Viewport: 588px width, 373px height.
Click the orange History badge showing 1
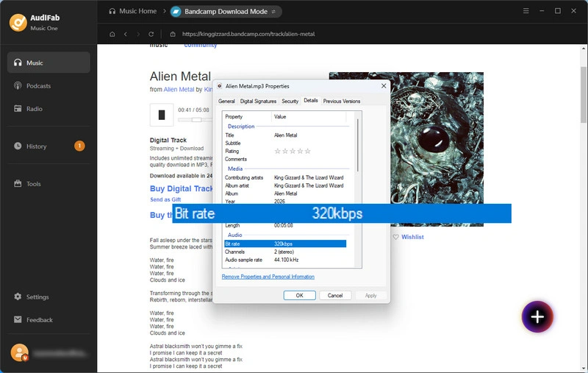tap(79, 146)
